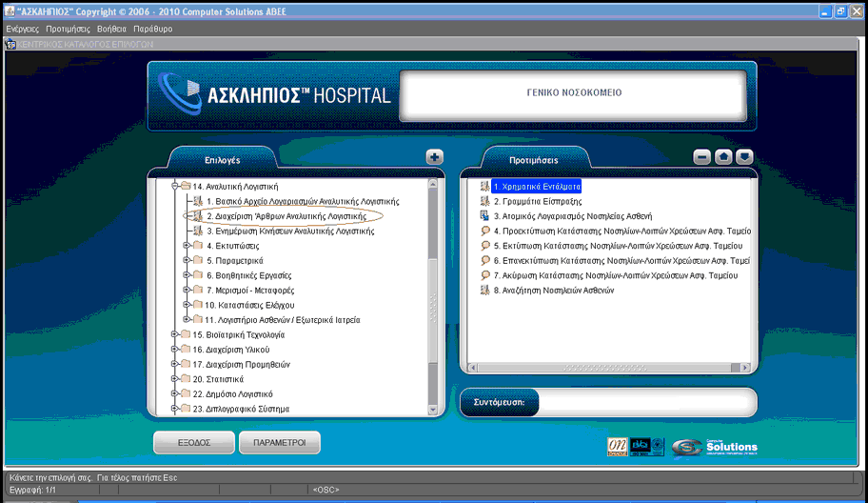The height and width of the screenshot is (503, 868).
Task: Open the Προτιμήσεις menu in the menu bar
Action: coord(68,29)
